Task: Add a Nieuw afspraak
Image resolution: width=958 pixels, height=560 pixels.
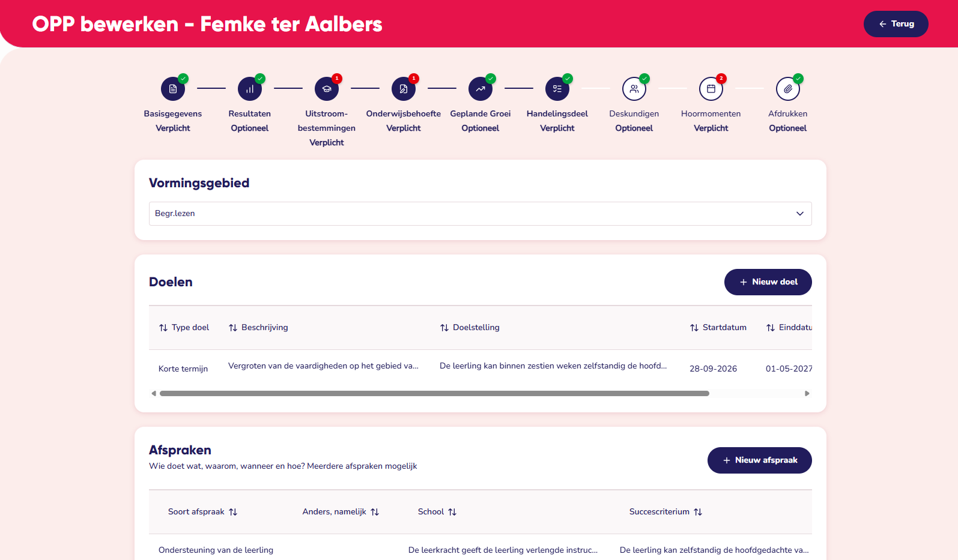Action: [x=760, y=460]
